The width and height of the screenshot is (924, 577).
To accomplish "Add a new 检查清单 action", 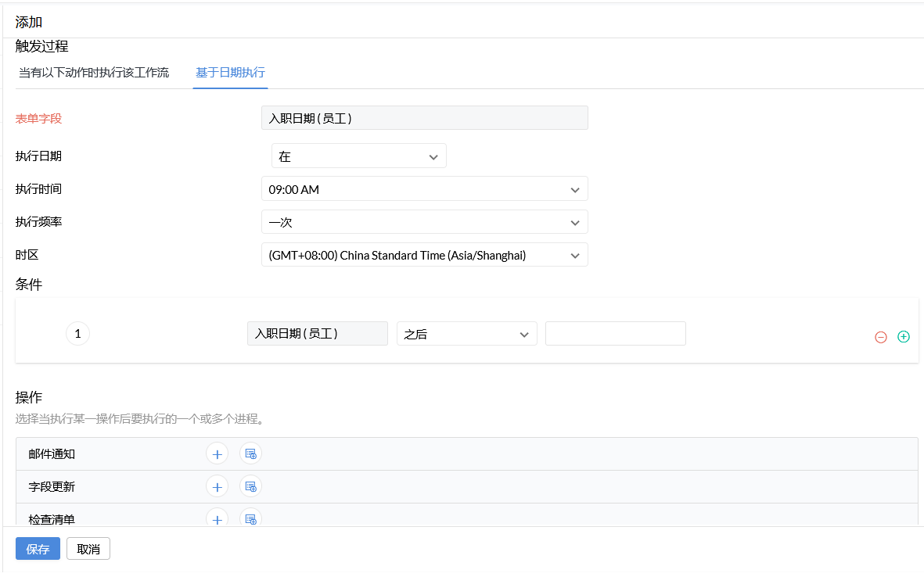I will point(217,518).
